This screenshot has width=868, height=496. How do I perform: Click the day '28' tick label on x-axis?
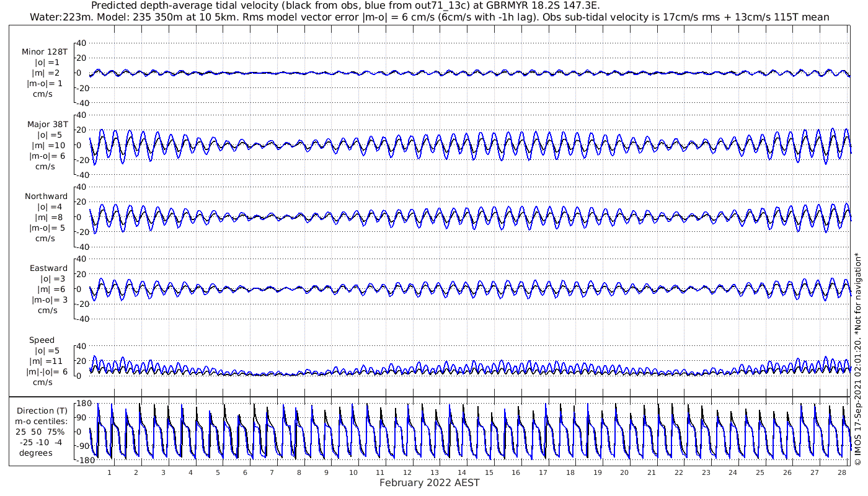pyautogui.click(x=841, y=472)
